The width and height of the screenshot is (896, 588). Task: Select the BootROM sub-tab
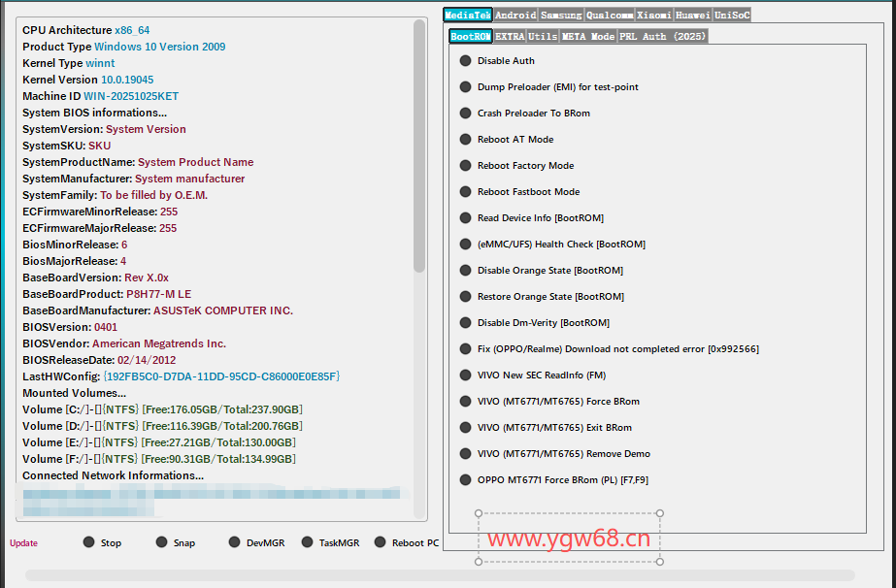pos(470,36)
